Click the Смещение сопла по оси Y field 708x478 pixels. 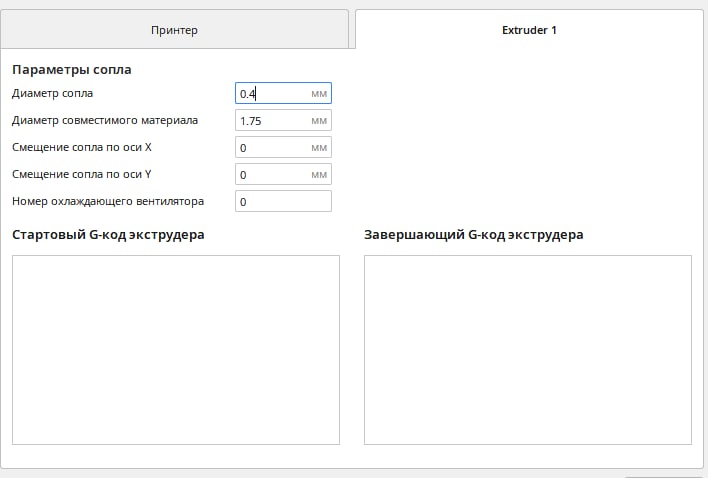(283, 174)
